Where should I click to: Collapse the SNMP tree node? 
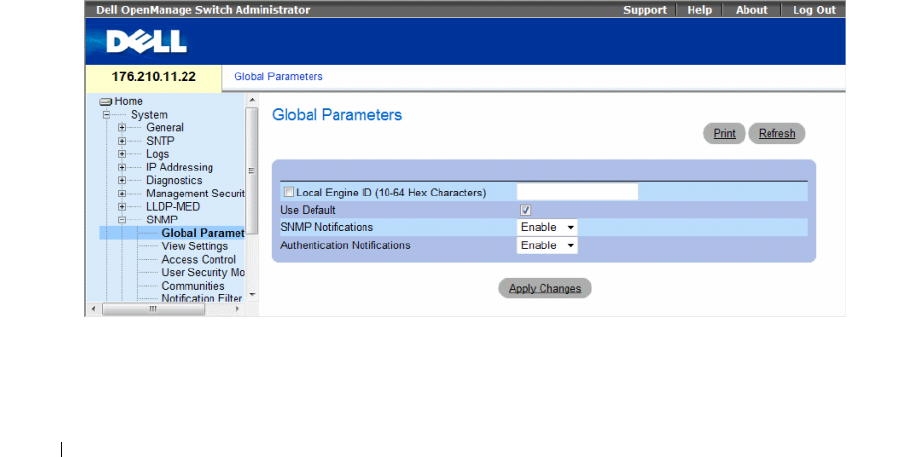pos(122,220)
